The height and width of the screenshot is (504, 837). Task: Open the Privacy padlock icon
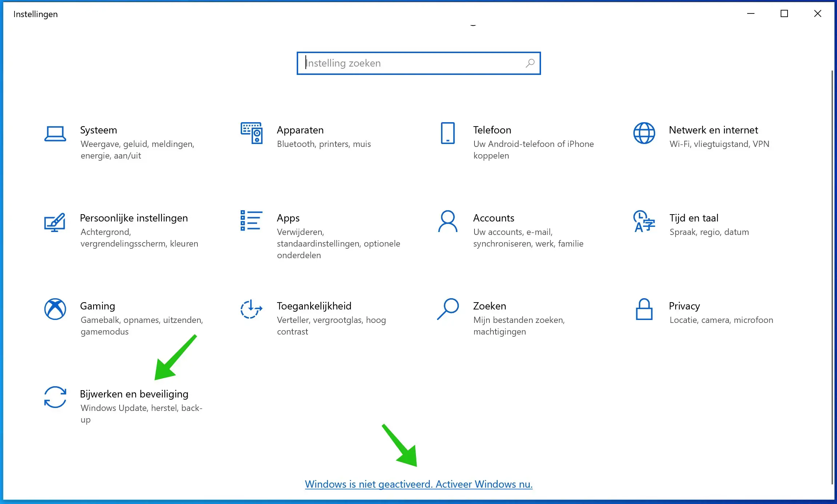pos(644,309)
